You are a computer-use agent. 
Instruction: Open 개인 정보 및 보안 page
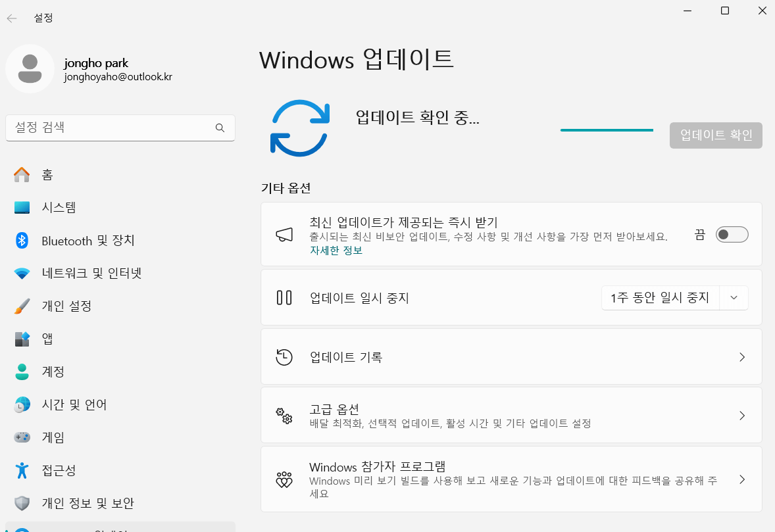click(120, 503)
